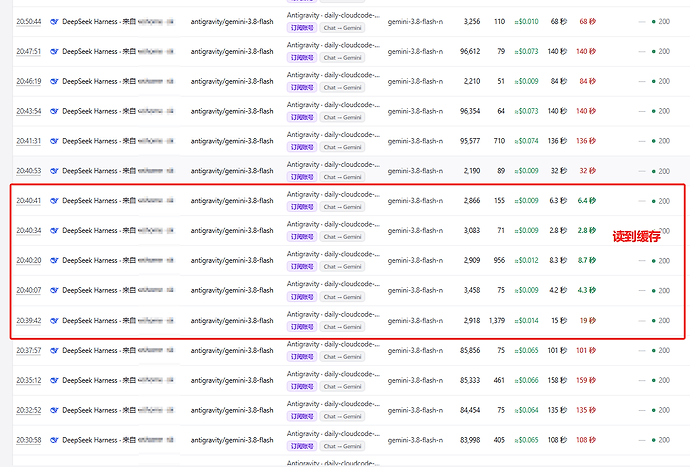Click the Chat → Gemini tag in the 20:32:52 row
Image resolution: width=690 pixels, height=467 pixels.
point(342,416)
